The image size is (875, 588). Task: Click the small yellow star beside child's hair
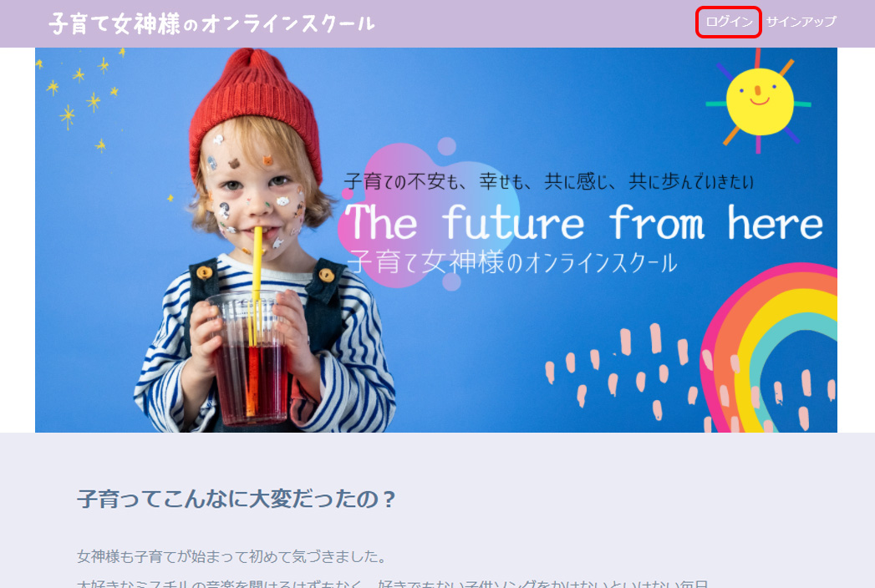170,198
